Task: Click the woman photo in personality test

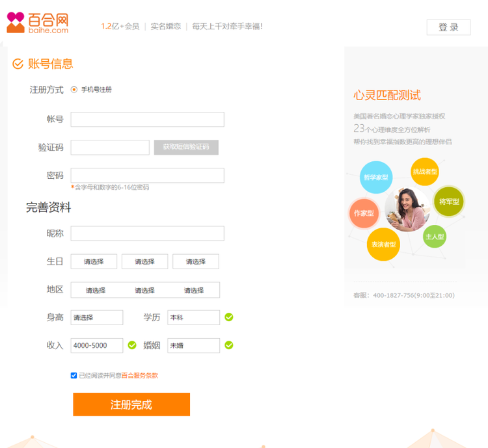Action: [x=407, y=209]
